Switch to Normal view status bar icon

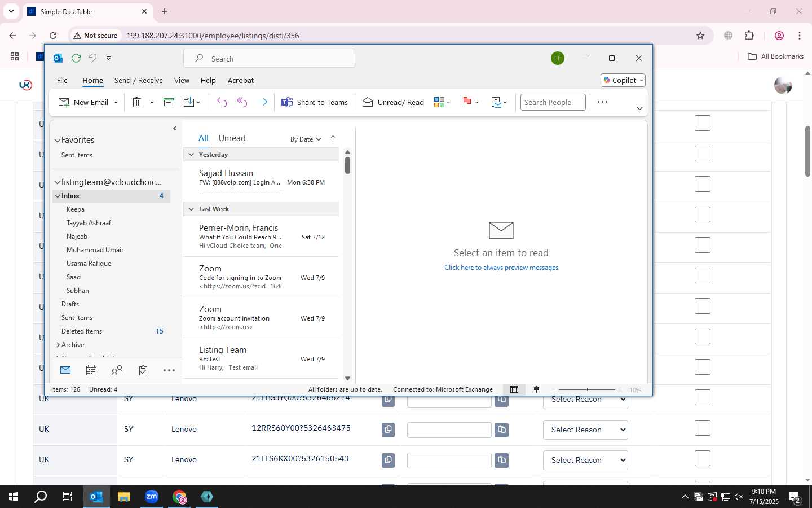tap(514, 389)
